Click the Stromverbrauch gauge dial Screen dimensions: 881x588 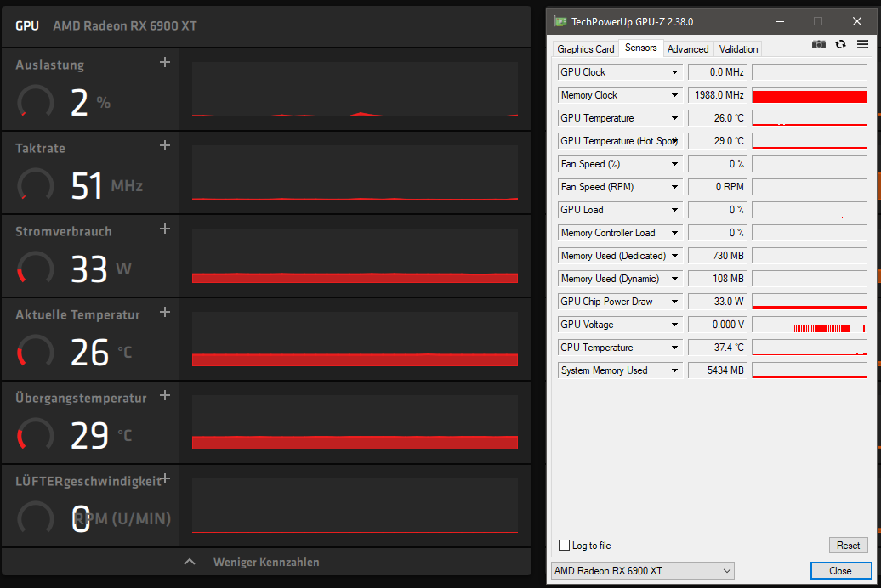point(36,269)
